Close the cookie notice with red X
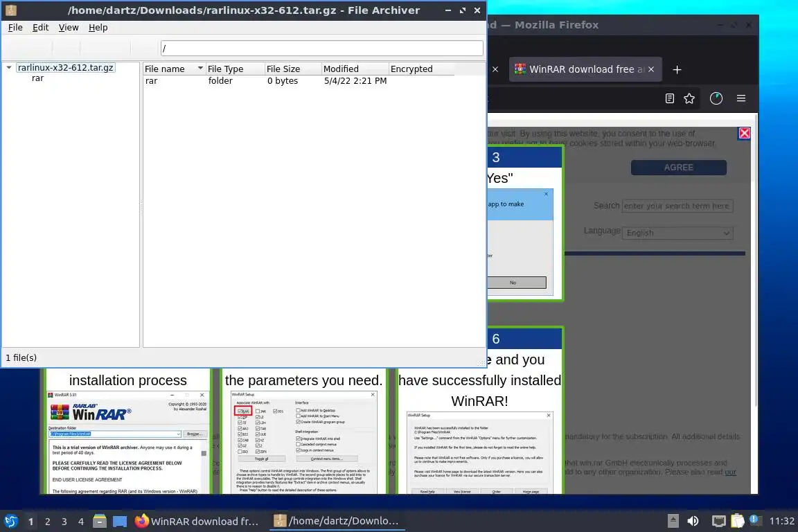 tap(744, 134)
